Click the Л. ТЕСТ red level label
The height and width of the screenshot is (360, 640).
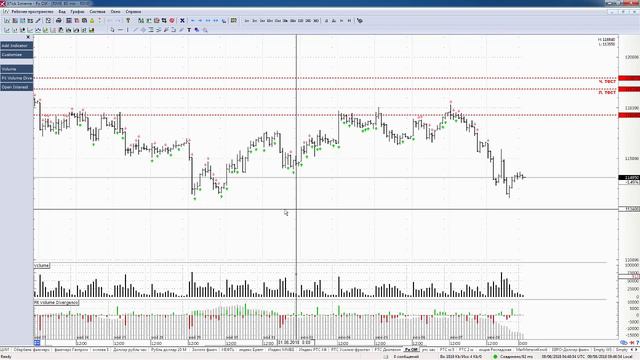[607, 93]
